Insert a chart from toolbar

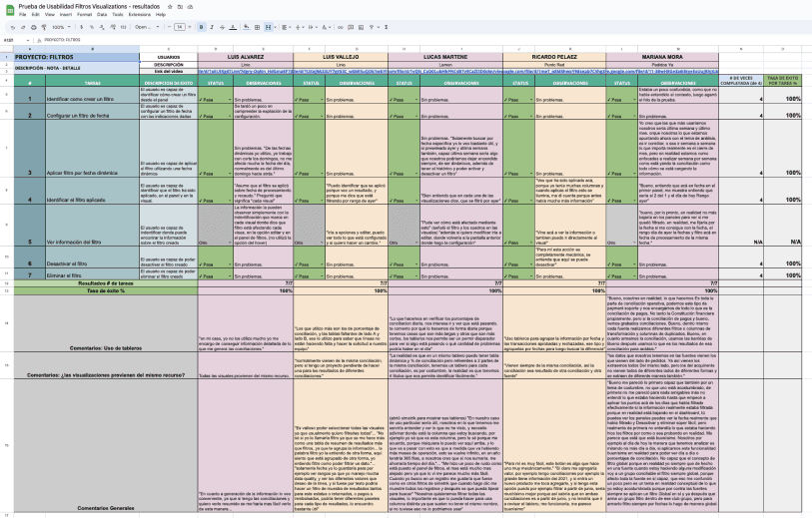pyautogui.click(x=361, y=27)
